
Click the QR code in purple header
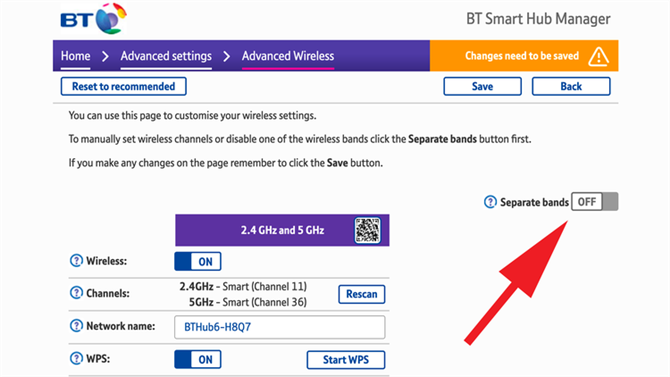pyautogui.click(x=367, y=230)
